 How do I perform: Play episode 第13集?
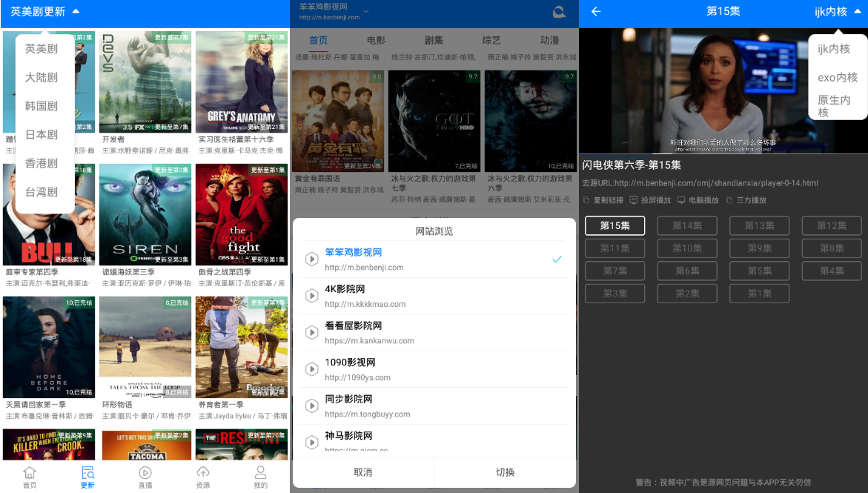click(x=760, y=225)
